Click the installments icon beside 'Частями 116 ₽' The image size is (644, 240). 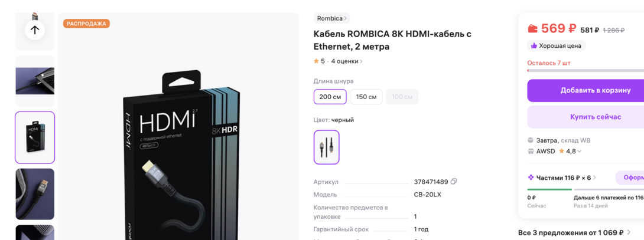point(531,177)
